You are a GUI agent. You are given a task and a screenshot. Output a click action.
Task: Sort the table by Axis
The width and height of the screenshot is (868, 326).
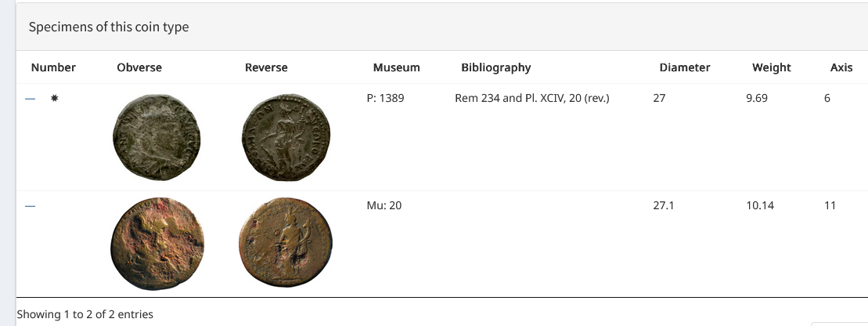[841, 67]
